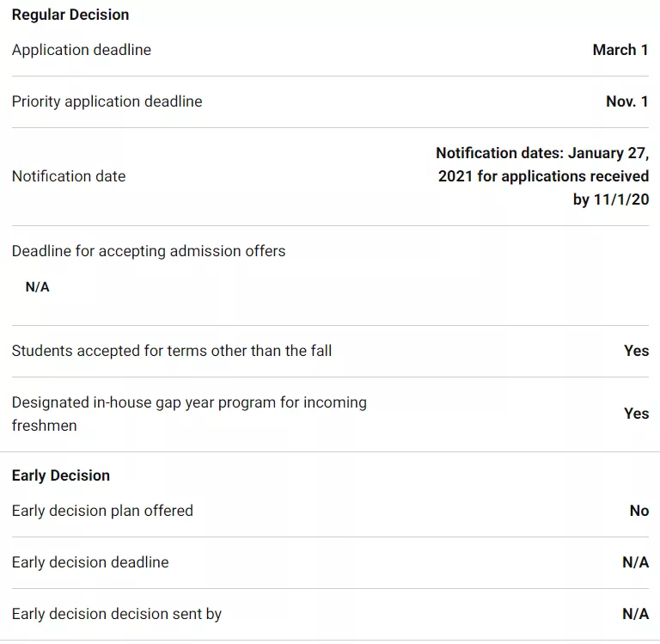
Task: Select Students accepted for other terms label
Action: click(172, 351)
